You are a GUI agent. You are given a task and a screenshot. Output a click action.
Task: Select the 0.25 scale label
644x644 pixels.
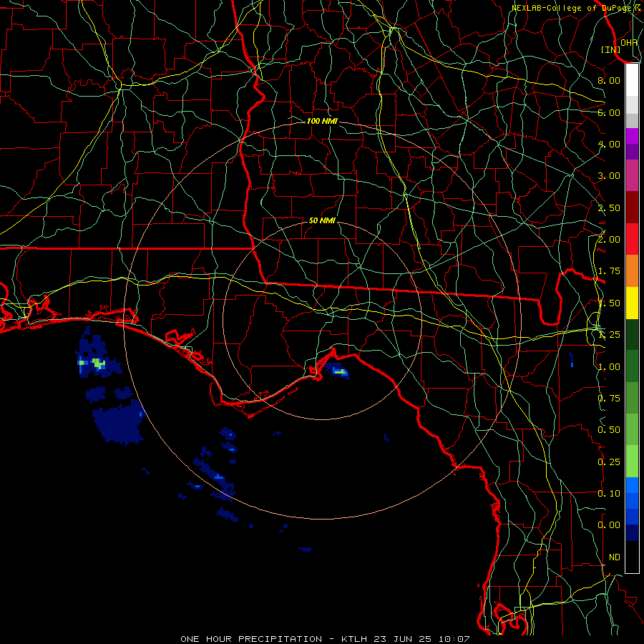coord(609,462)
